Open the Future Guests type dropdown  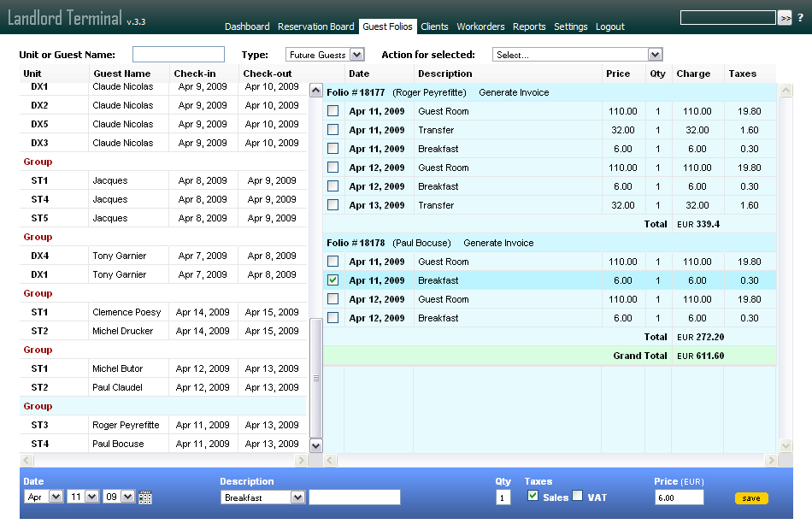[325, 54]
